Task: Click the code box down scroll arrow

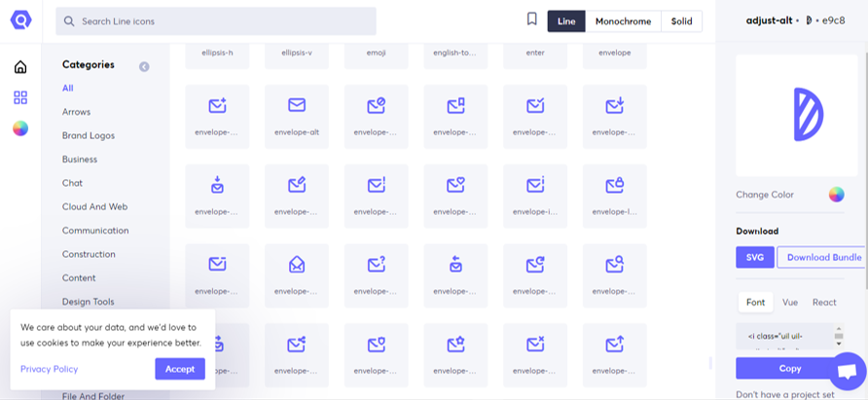Action: point(839,345)
